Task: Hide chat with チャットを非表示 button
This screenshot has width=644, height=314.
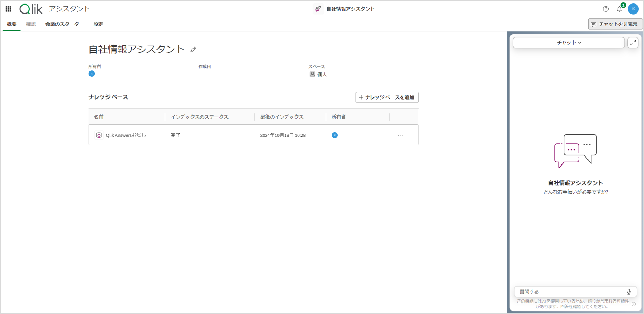Action: click(615, 24)
